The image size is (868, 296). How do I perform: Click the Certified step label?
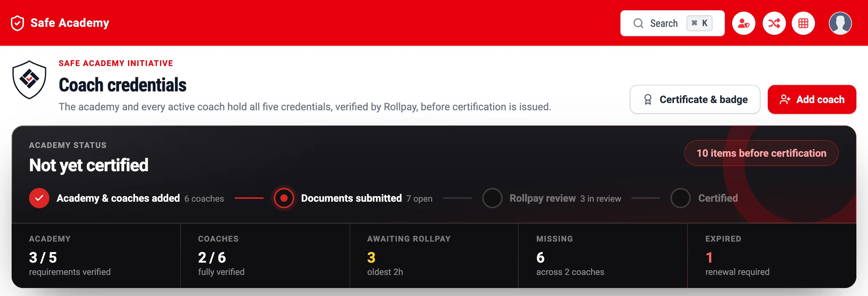tap(718, 198)
